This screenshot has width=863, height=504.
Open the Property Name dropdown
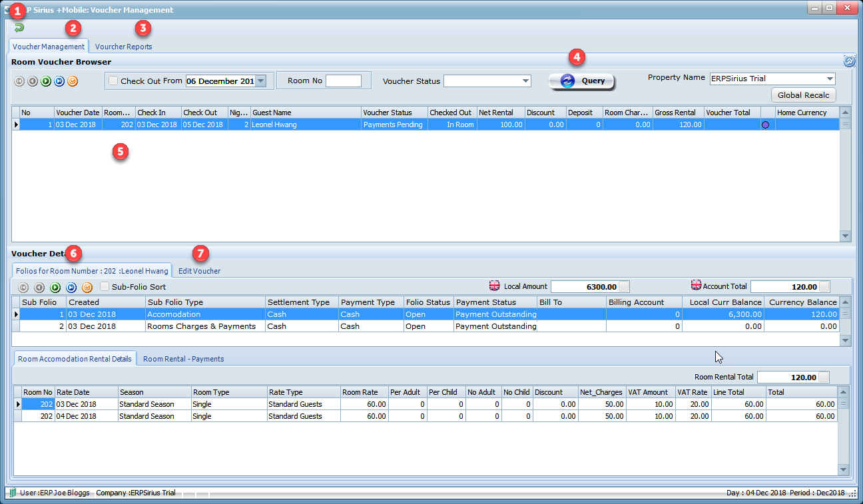pyautogui.click(x=830, y=79)
